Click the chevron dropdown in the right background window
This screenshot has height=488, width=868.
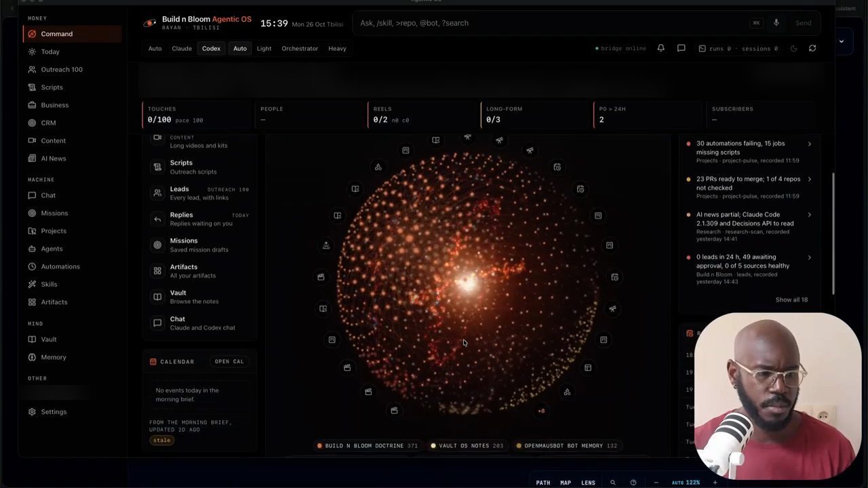[842, 41]
